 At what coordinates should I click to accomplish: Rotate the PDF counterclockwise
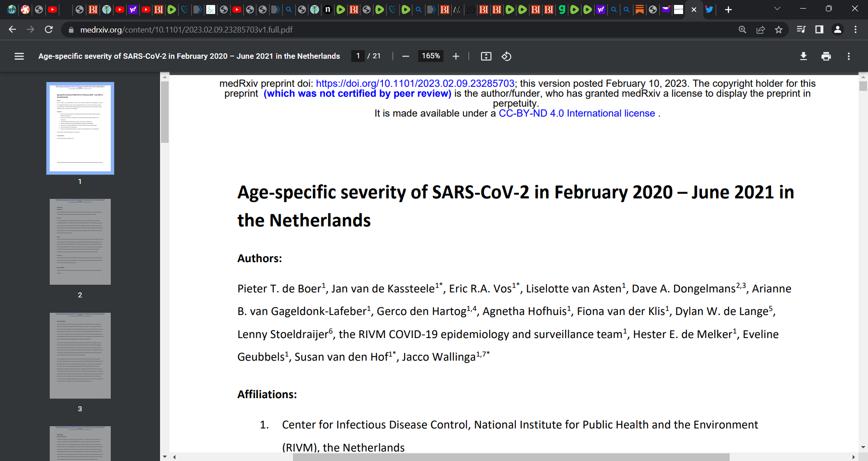click(x=506, y=56)
